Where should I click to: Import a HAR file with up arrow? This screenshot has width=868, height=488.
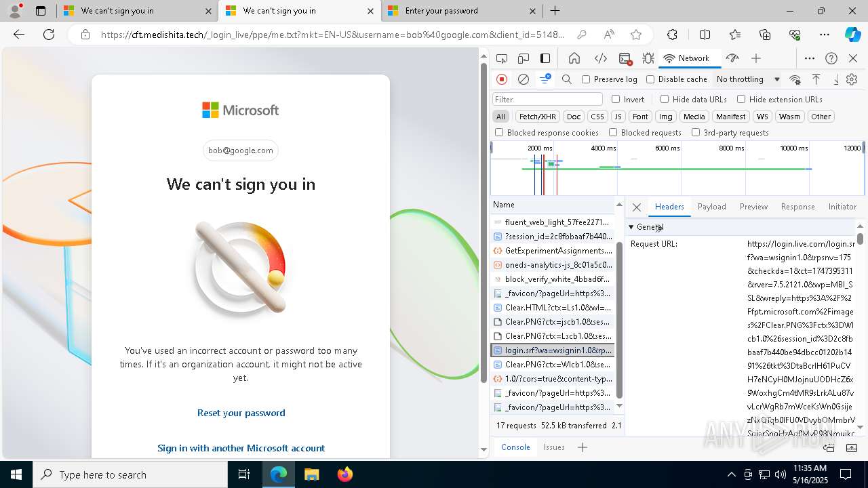point(816,79)
